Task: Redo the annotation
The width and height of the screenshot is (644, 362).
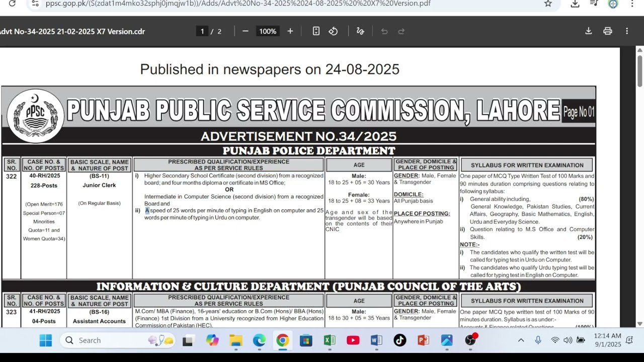Action: 401,31
